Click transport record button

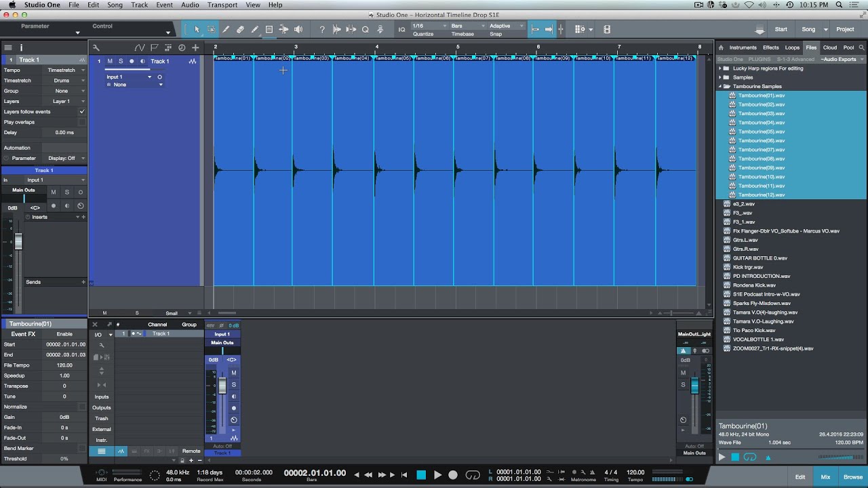453,475
